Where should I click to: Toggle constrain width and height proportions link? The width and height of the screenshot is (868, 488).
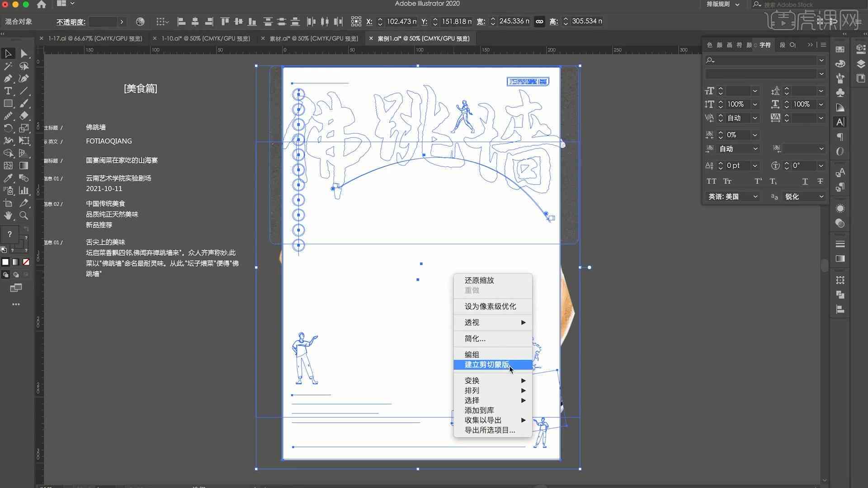(x=539, y=21)
